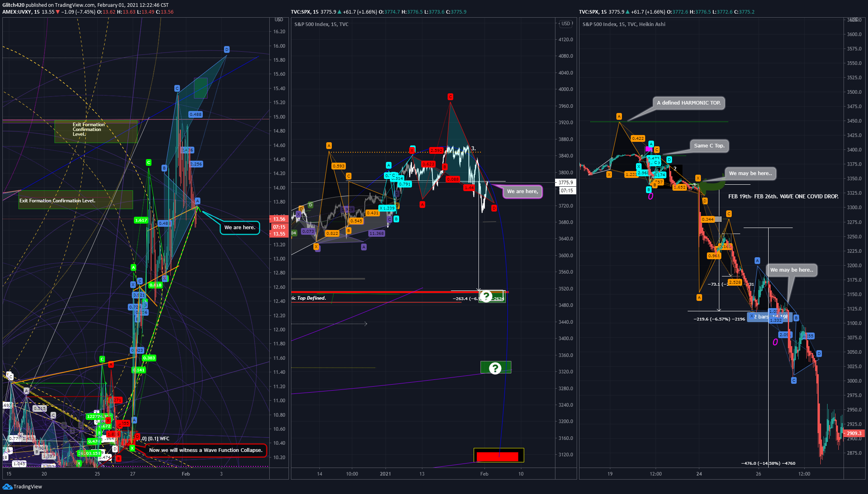The width and height of the screenshot is (868, 494).
Task: Click the blue D point label atop UVXY chart
Action: 227,49
